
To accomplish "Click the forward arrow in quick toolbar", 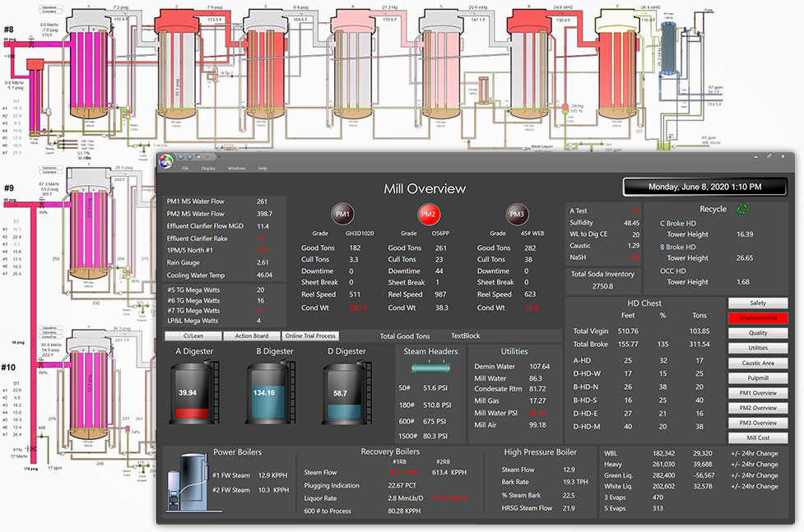I will click(x=190, y=156).
